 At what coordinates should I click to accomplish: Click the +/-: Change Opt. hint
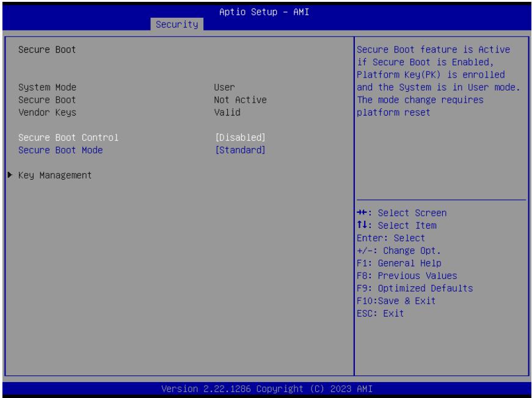click(399, 251)
